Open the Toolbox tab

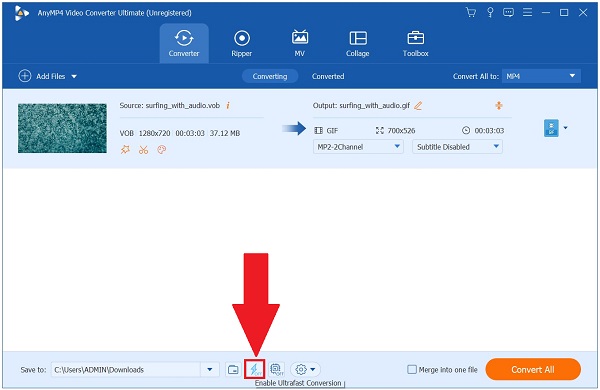pyautogui.click(x=416, y=44)
